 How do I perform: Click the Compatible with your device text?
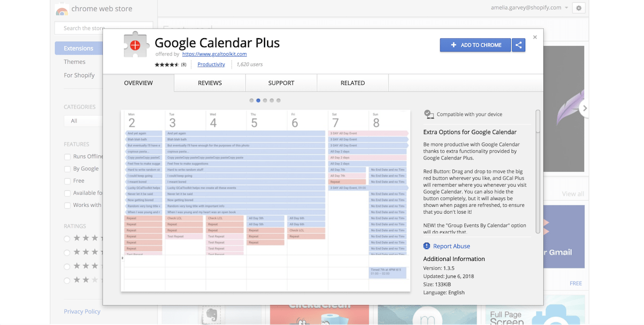click(x=470, y=115)
